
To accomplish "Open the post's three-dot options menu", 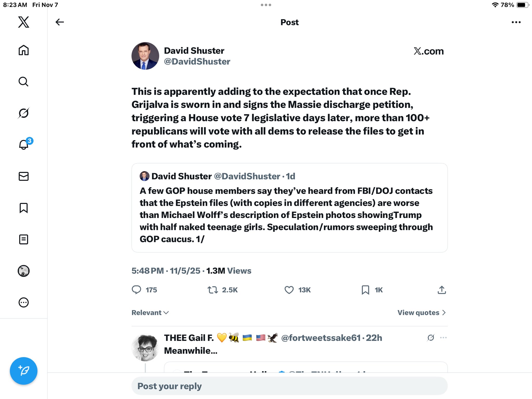I will tap(516, 22).
